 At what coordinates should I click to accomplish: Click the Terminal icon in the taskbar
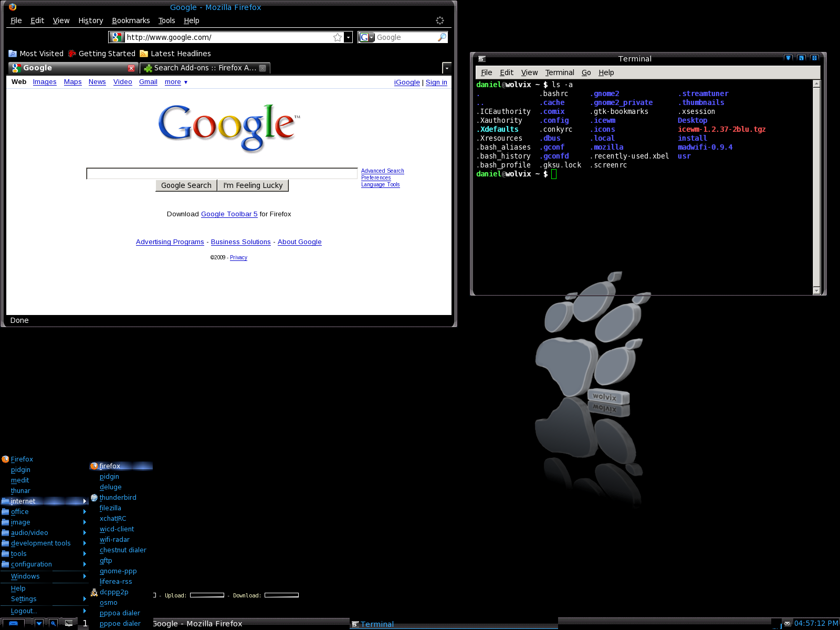click(x=355, y=624)
